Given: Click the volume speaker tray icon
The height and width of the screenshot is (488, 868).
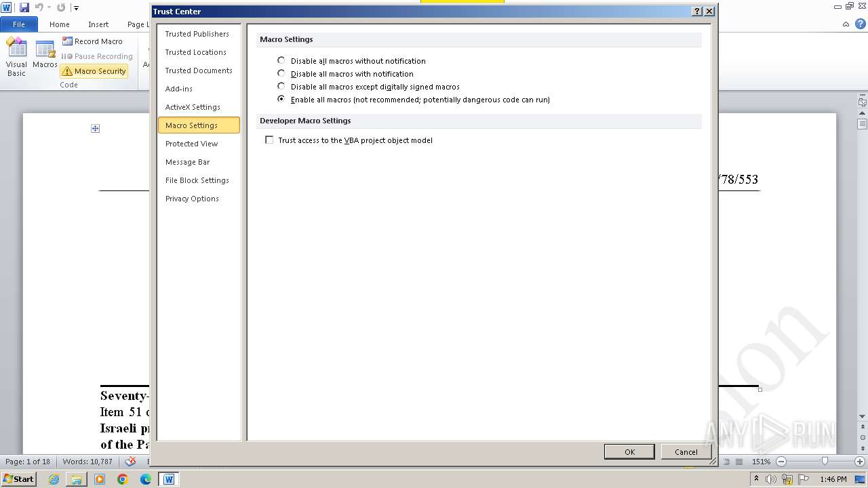Looking at the screenshot, I should click(772, 479).
